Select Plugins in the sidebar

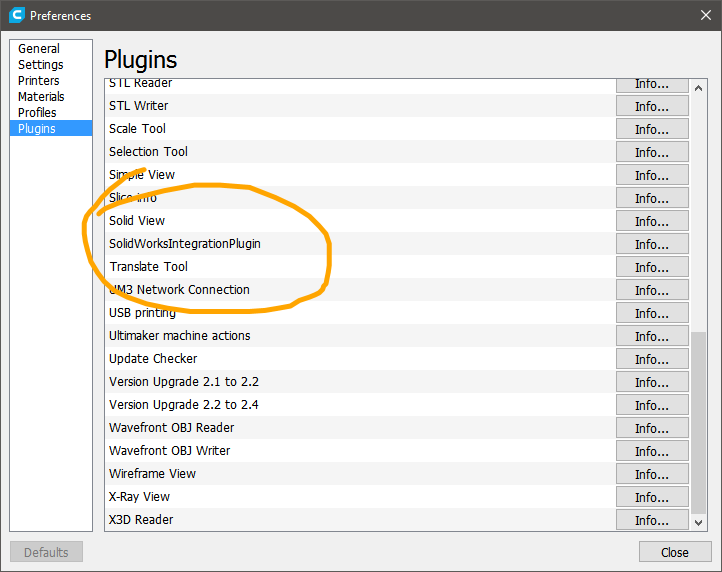[51, 128]
